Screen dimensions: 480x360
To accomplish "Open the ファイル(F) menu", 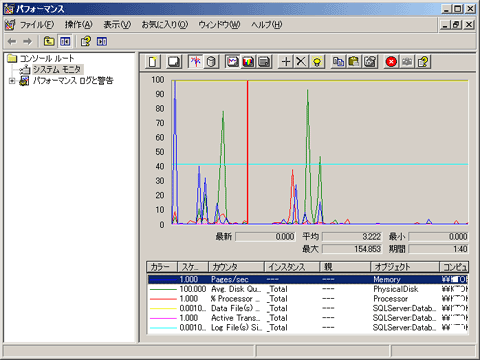I will pyautogui.click(x=37, y=25).
